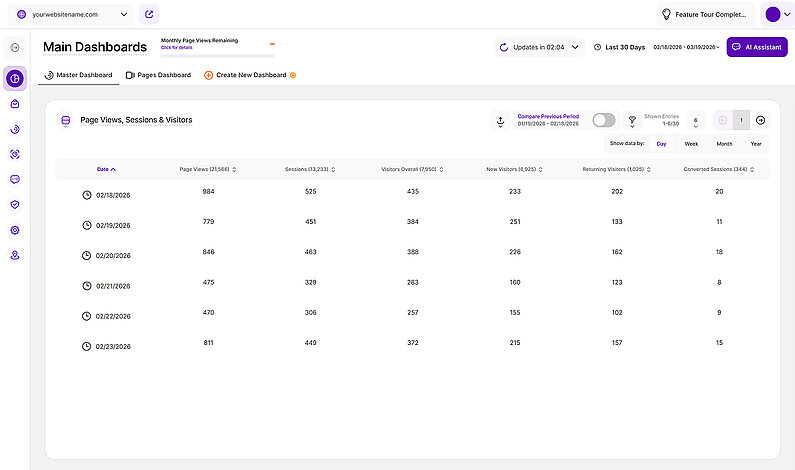
Task: Click the export icon in the table panel
Action: pyautogui.click(x=500, y=120)
